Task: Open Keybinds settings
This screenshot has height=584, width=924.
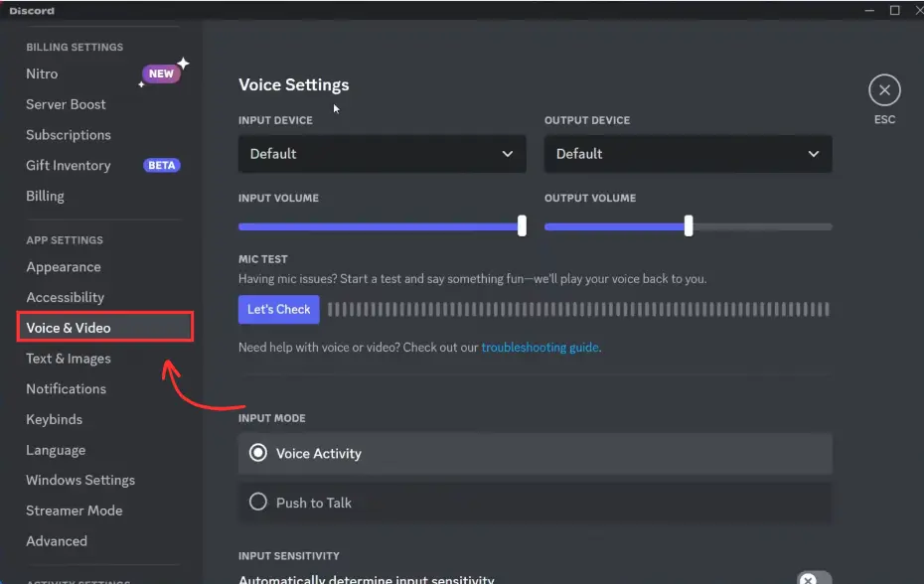Action: pos(55,419)
